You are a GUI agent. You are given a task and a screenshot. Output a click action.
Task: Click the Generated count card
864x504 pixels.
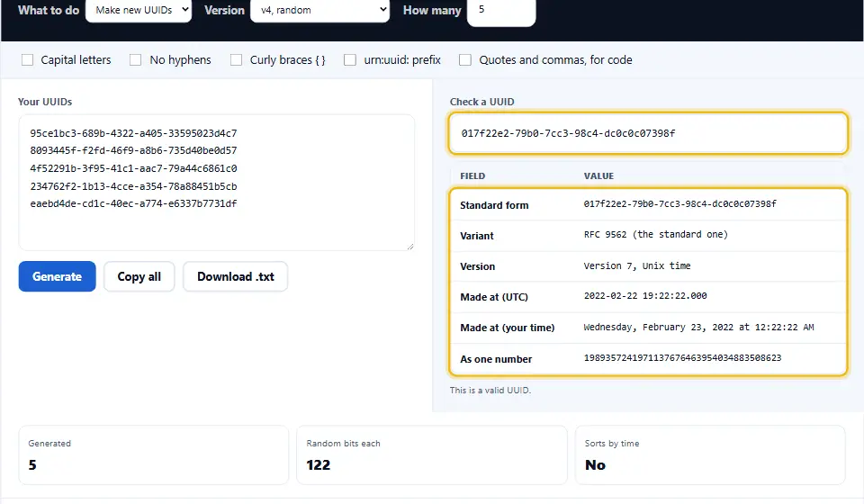click(x=154, y=455)
